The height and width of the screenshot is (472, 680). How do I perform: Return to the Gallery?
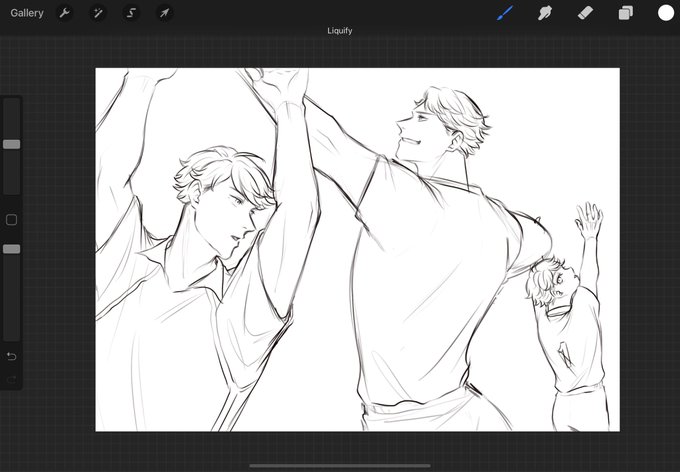coord(27,13)
